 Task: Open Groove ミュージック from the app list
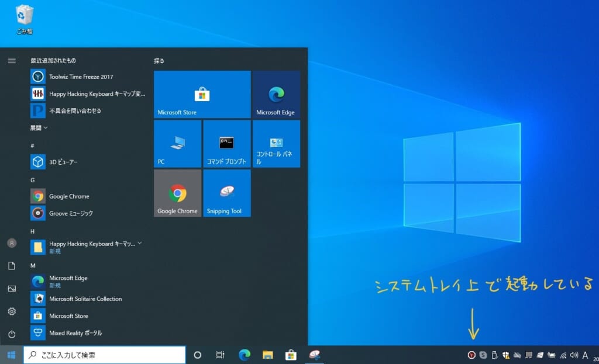point(88,213)
